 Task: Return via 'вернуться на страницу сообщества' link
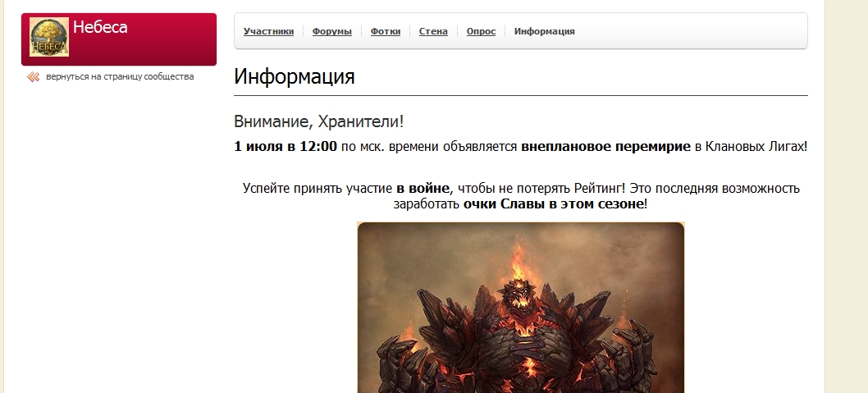[x=120, y=77]
